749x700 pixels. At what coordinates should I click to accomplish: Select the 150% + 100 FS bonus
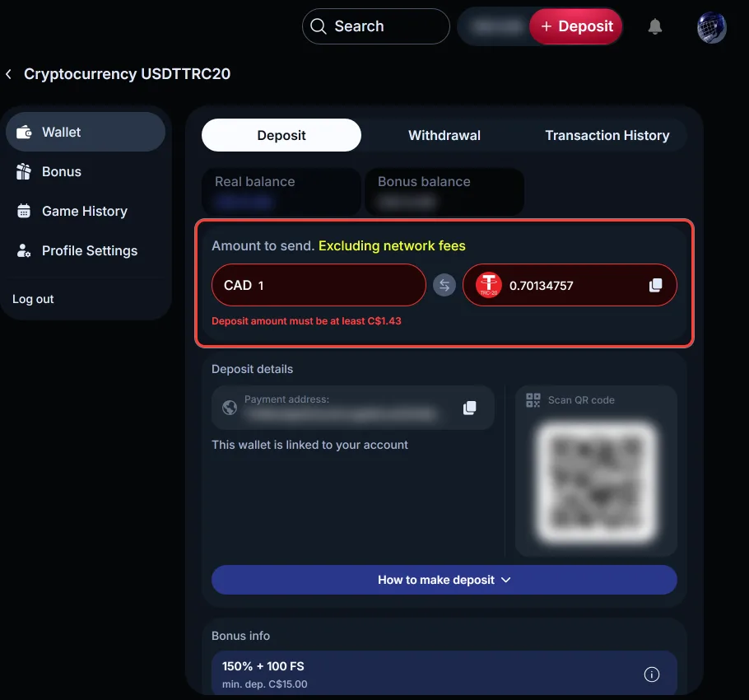coord(444,674)
